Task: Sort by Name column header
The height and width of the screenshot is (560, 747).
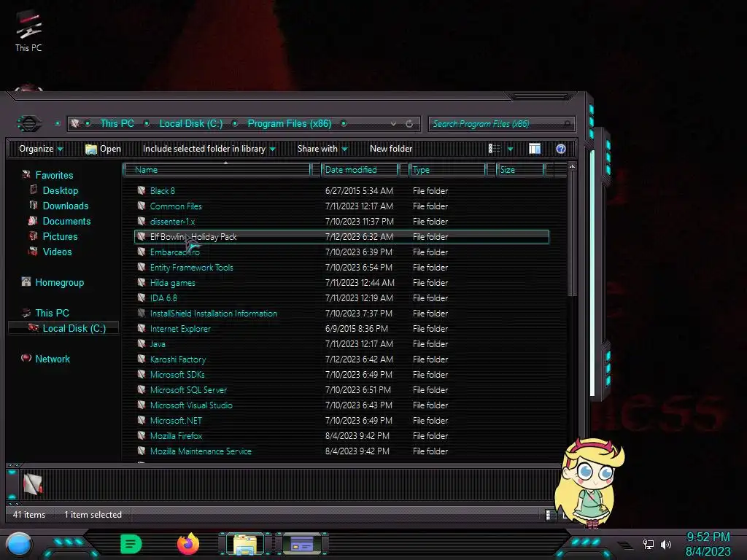Action: pyautogui.click(x=217, y=170)
